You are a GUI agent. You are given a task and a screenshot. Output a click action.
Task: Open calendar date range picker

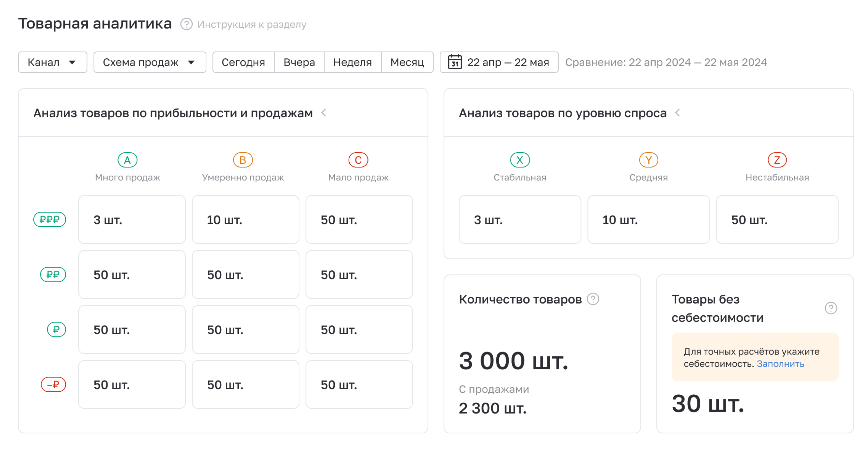pyautogui.click(x=499, y=62)
